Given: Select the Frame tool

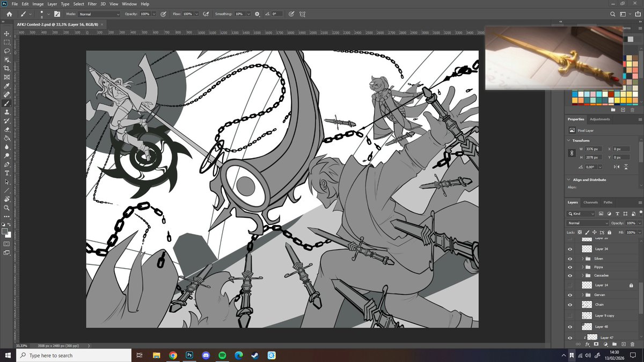Looking at the screenshot, I should [x=7, y=77].
